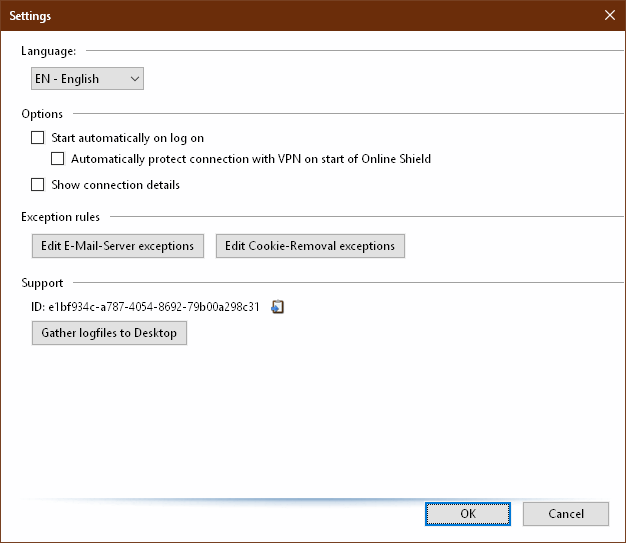
Task: Tick the automatically protect connection with VPN box
Action: coord(57,159)
